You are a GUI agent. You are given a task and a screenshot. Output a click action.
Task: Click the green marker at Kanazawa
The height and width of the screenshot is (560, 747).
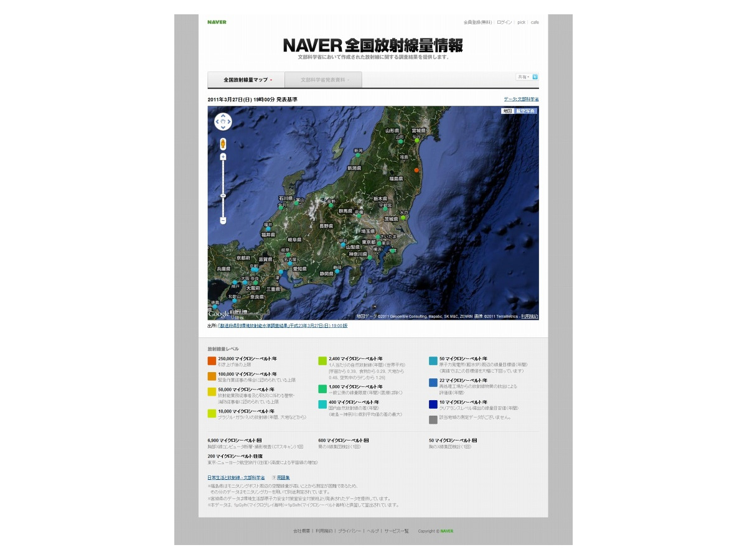tap(281, 207)
